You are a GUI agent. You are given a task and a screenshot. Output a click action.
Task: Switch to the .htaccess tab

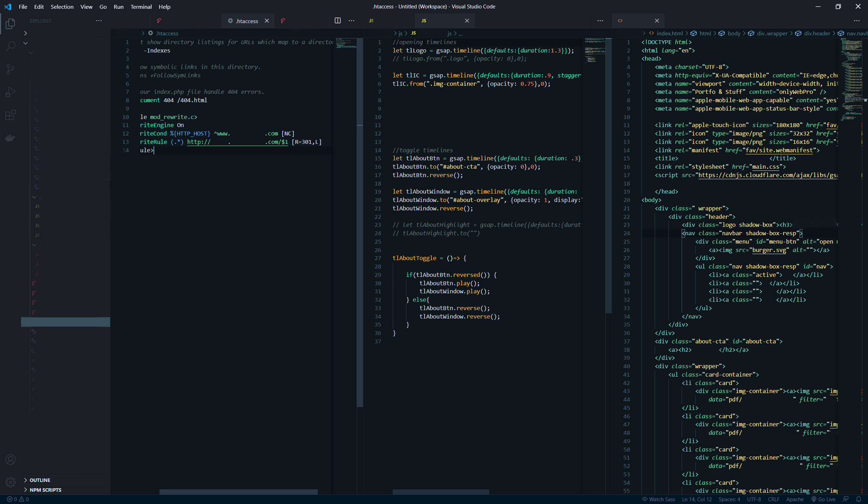[x=247, y=21]
